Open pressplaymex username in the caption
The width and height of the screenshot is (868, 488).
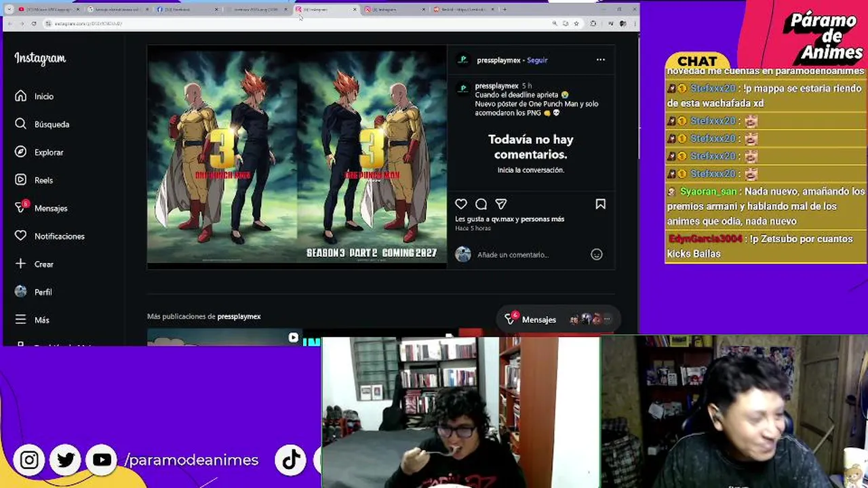(496, 86)
